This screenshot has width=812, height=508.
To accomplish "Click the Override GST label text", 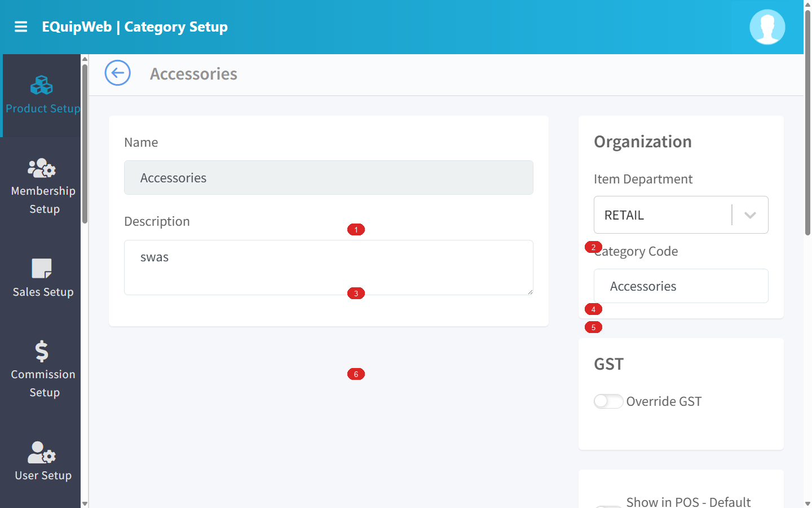I will [664, 401].
